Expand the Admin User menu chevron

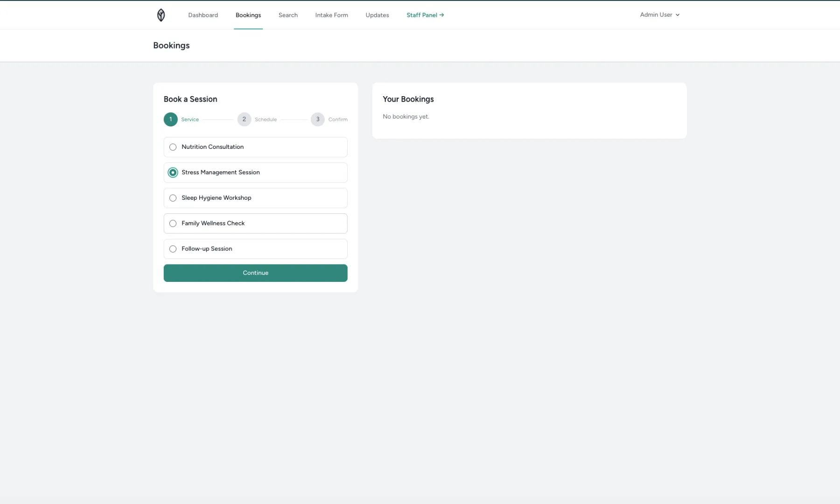678,14
